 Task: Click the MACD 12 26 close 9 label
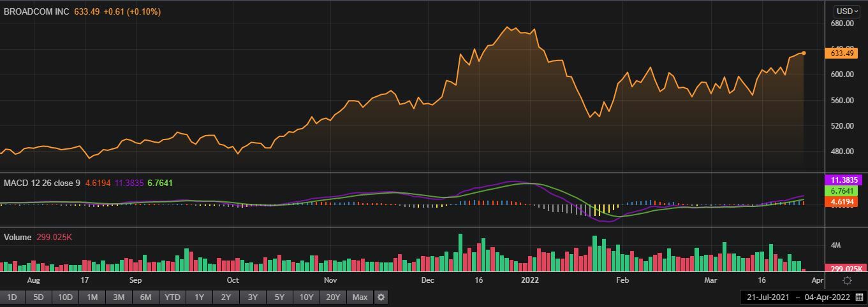pyautogui.click(x=42, y=183)
